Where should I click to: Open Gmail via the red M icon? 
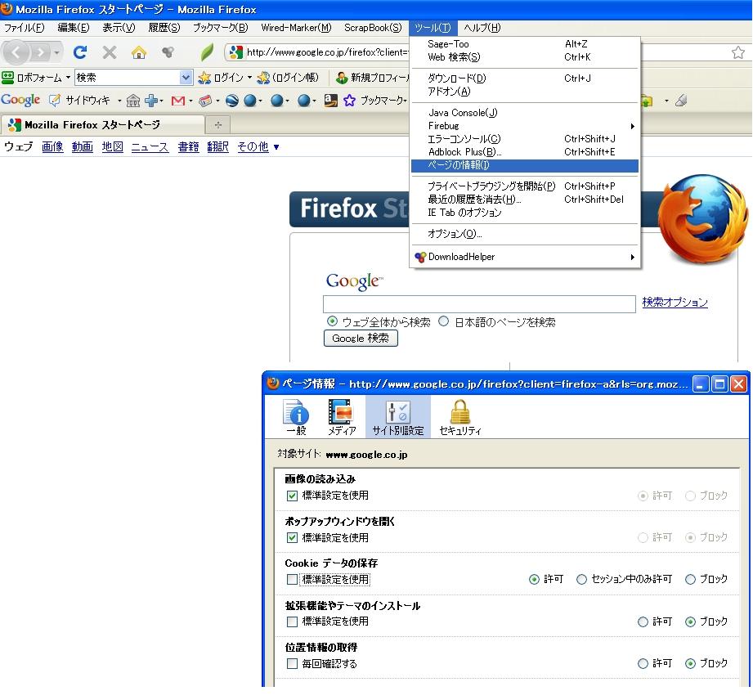tap(178, 101)
